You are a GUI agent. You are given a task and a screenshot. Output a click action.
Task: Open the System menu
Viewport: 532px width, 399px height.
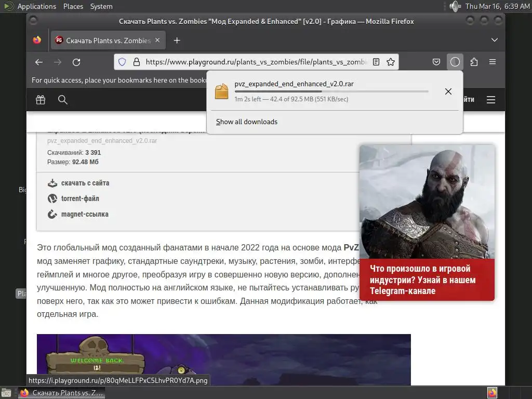coord(101,6)
